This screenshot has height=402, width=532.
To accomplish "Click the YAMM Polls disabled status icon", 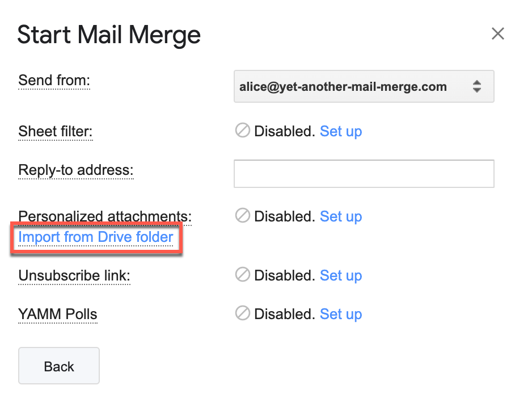I will coord(243,314).
